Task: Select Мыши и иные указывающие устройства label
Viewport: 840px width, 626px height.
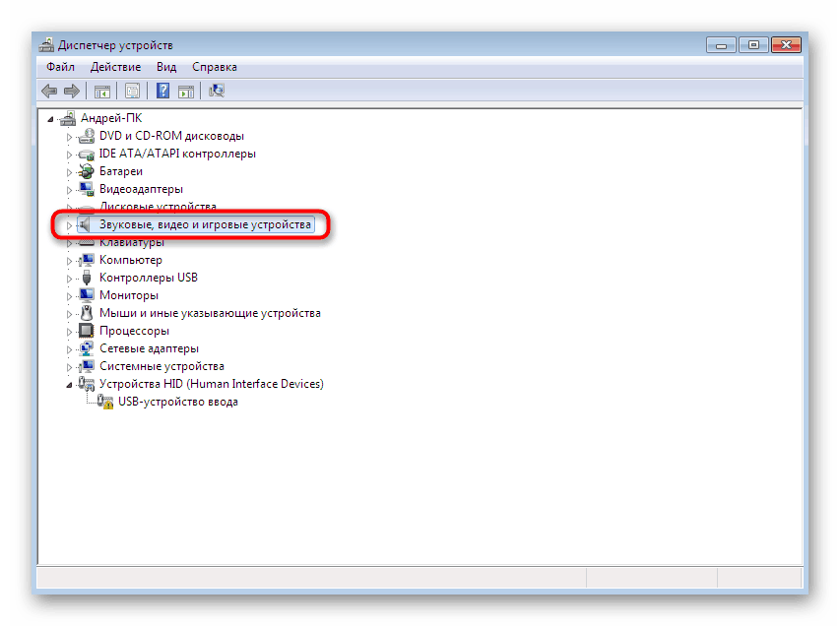Action: pyautogui.click(x=210, y=313)
